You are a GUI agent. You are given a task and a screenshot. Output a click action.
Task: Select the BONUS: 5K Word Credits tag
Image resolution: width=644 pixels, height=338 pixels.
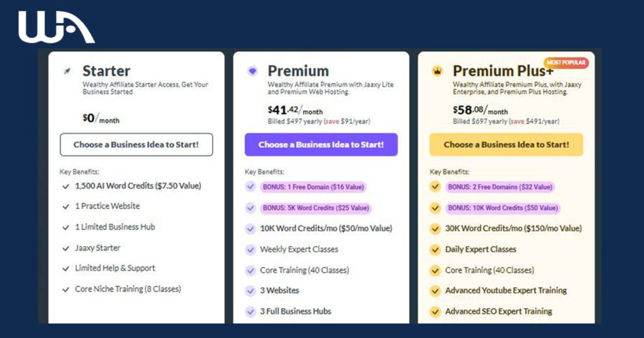(316, 208)
